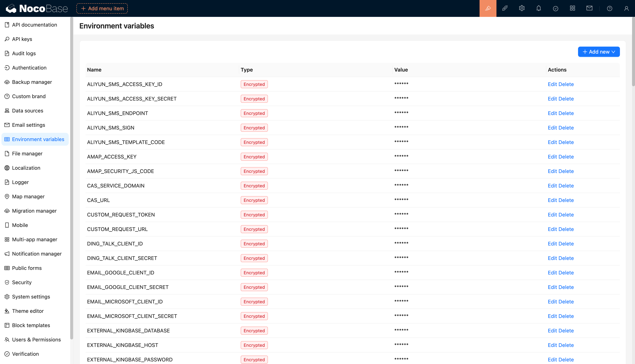Open Users & Permissions page
The height and width of the screenshot is (364, 635).
point(36,339)
